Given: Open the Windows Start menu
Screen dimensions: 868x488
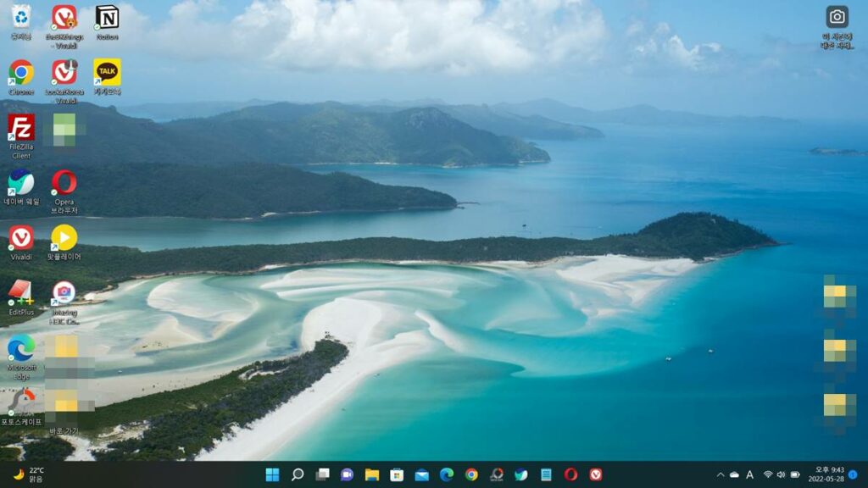Looking at the screenshot, I should 272,474.
